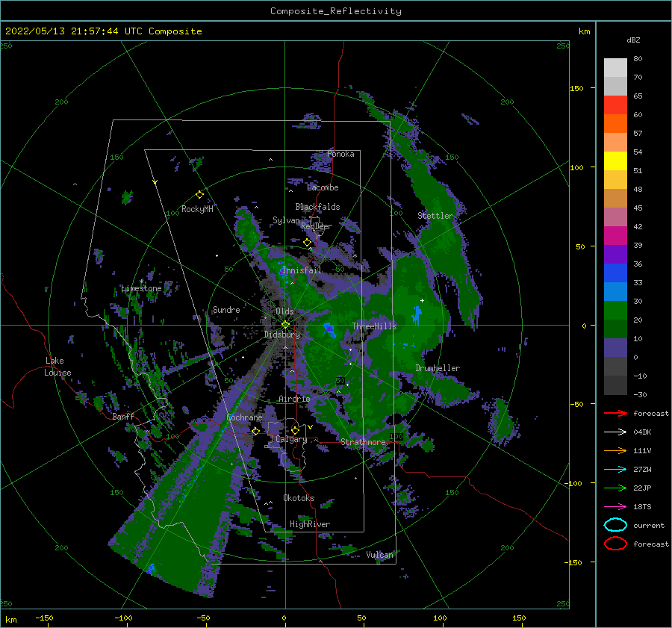Click the Banff label
Viewport: 672px width, 628px height.
click(123, 416)
